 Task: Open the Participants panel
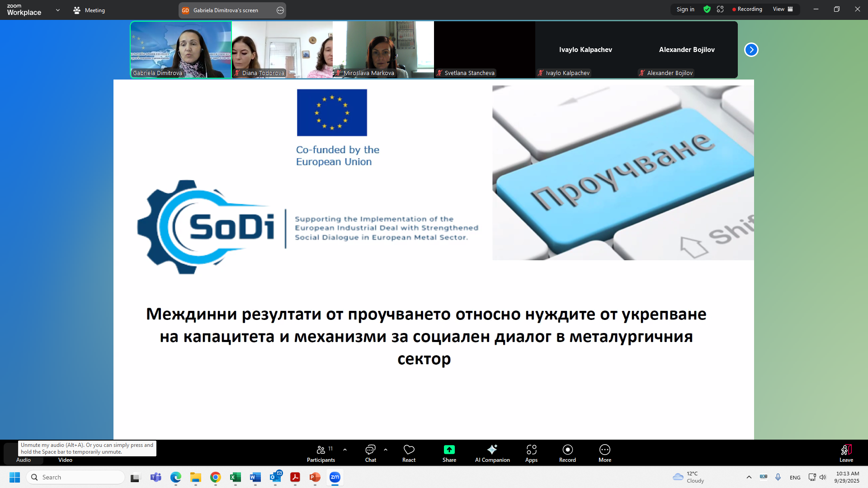pyautogui.click(x=321, y=453)
